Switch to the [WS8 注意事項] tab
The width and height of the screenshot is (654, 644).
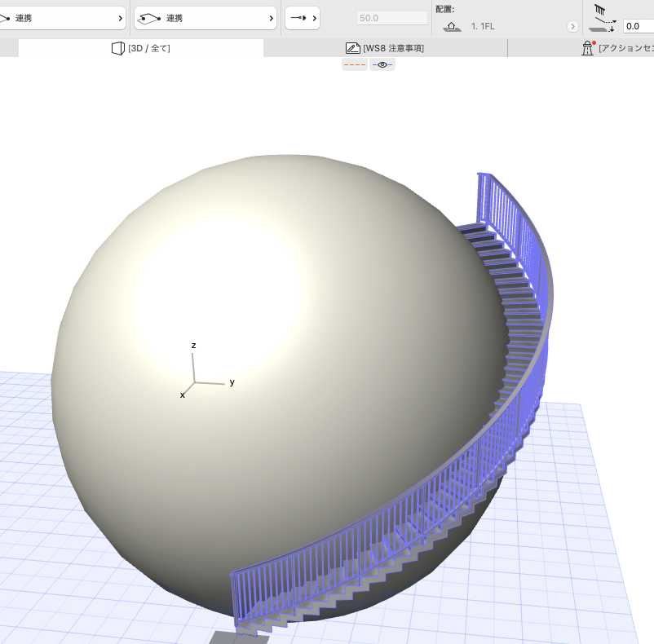[x=386, y=48]
